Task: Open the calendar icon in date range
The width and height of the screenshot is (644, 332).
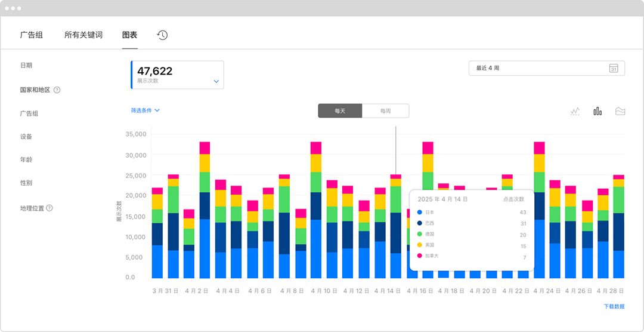Action: 614,68
